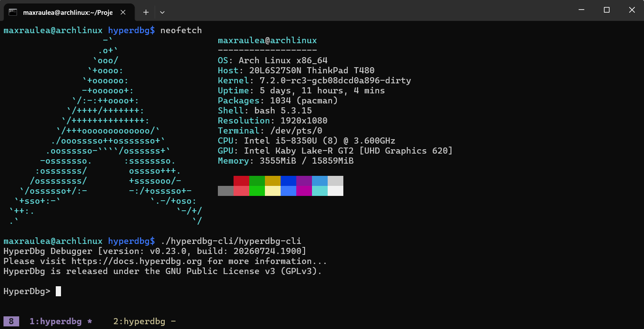Click the purple swatch in top row
644x329 pixels.
pyautogui.click(x=304, y=181)
